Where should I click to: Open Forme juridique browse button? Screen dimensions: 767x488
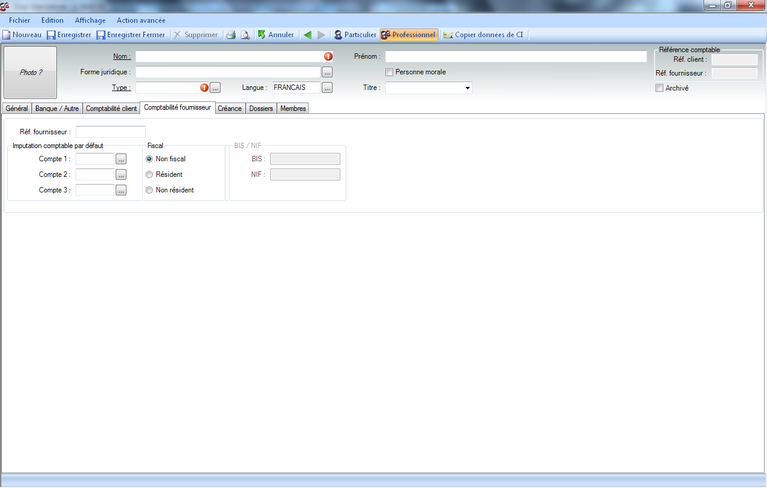(327, 72)
